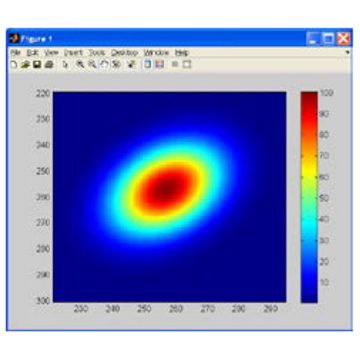Maximize the Figure 1 window
The image size is (360, 360).
pos(328,39)
